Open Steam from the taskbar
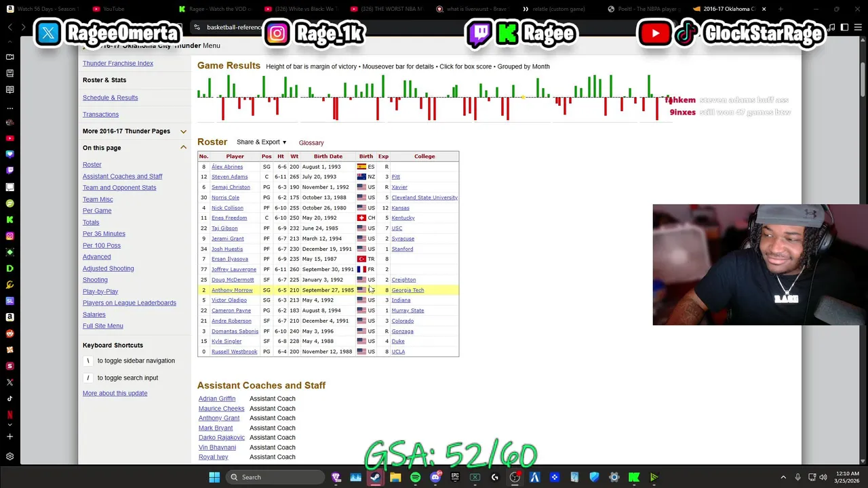 click(x=375, y=477)
